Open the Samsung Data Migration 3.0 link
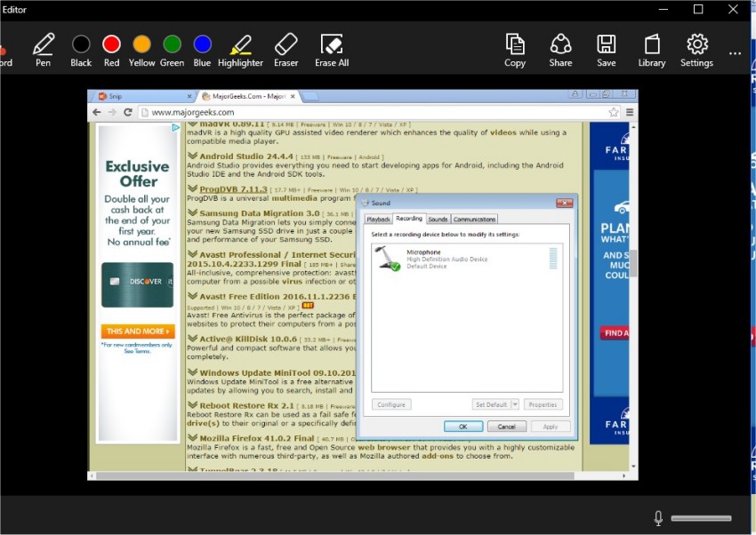This screenshot has width=756, height=535. pyautogui.click(x=260, y=212)
